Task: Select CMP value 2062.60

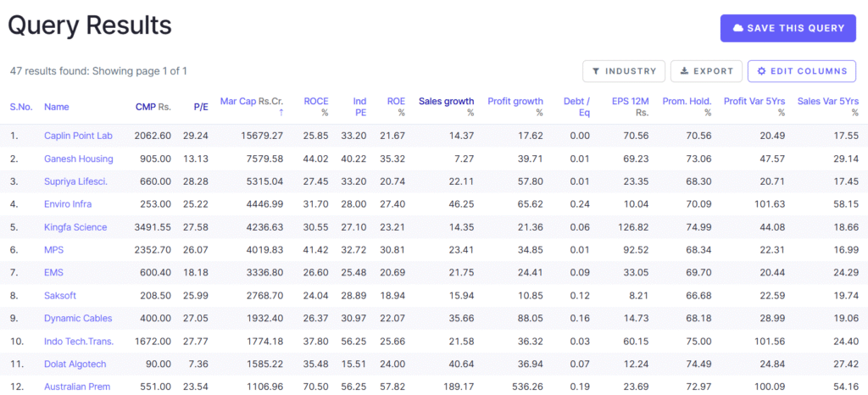Action: [x=153, y=136]
